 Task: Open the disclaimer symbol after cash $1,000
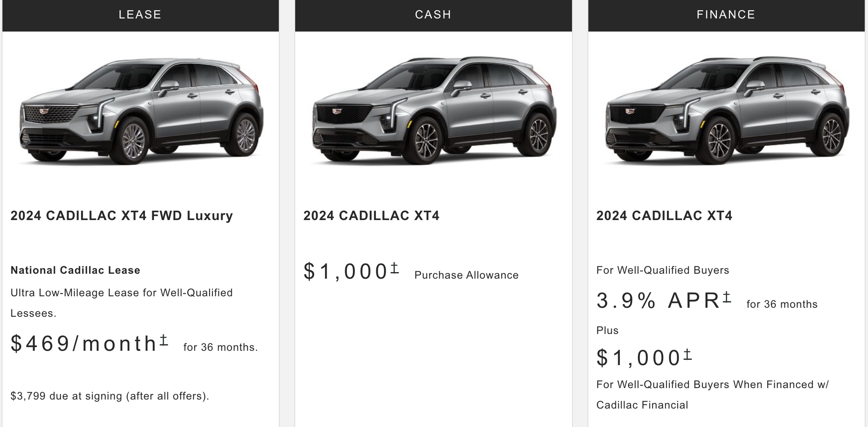click(x=394, y=268)
